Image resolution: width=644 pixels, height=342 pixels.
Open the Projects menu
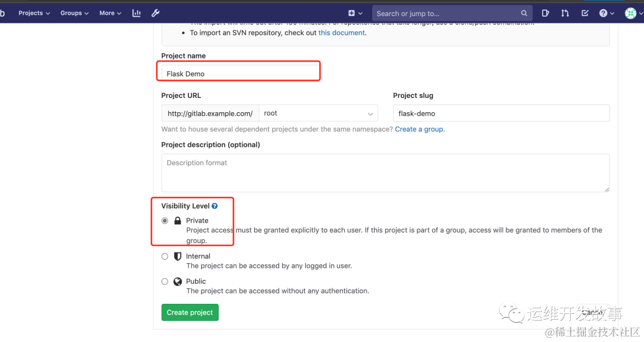34,13
